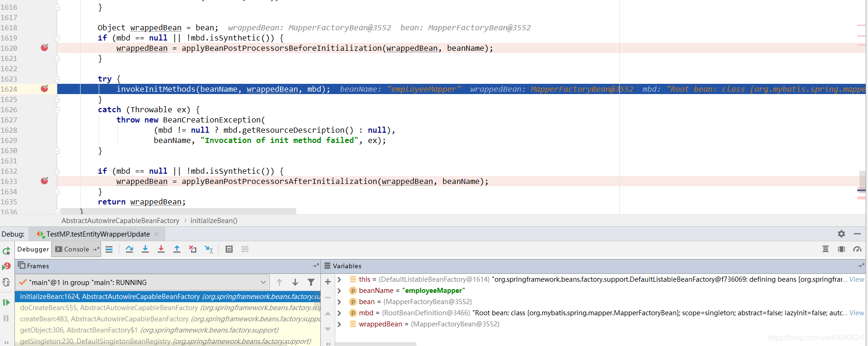Click the green Resume Program icon
Screen dimensions: 868x346
(6, 302)
